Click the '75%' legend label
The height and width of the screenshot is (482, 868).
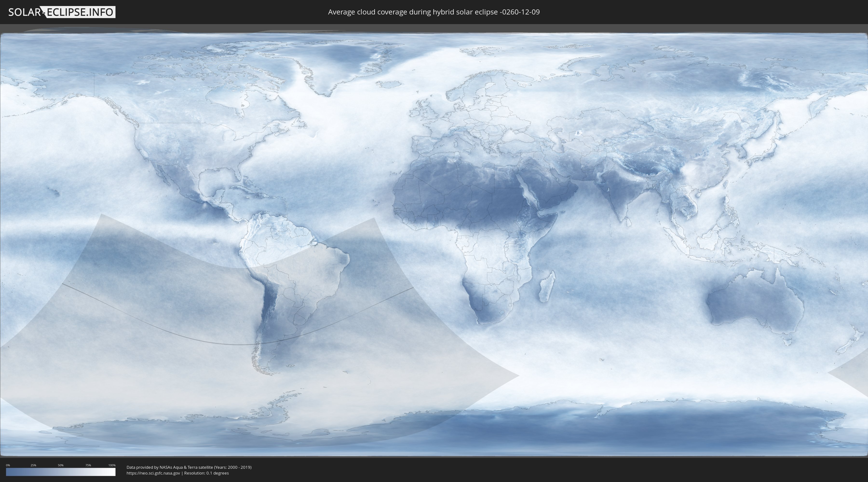click(x=88, y=465)
